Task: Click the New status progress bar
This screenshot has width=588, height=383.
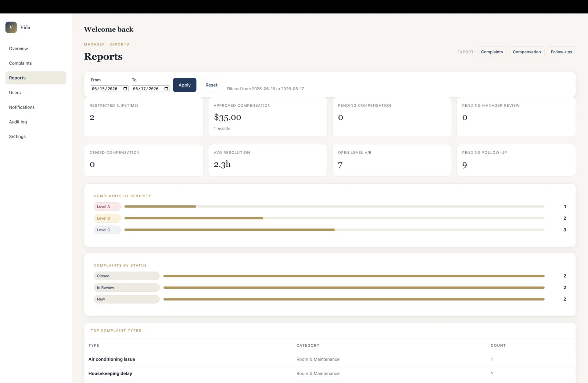Action: [354, 299]
